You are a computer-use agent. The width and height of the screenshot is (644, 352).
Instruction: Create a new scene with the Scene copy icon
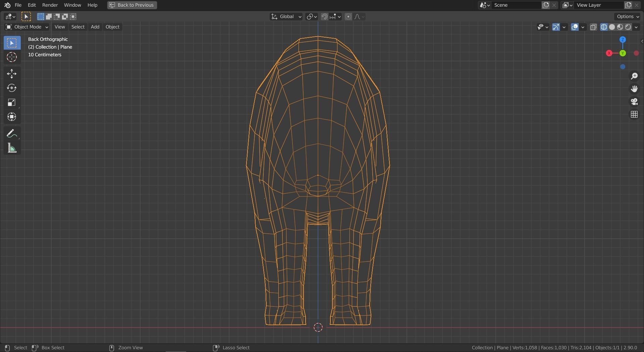pos(546,5)
